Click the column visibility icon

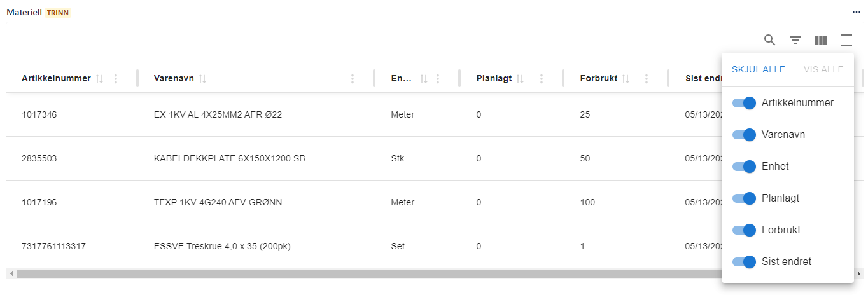point(821,40)
